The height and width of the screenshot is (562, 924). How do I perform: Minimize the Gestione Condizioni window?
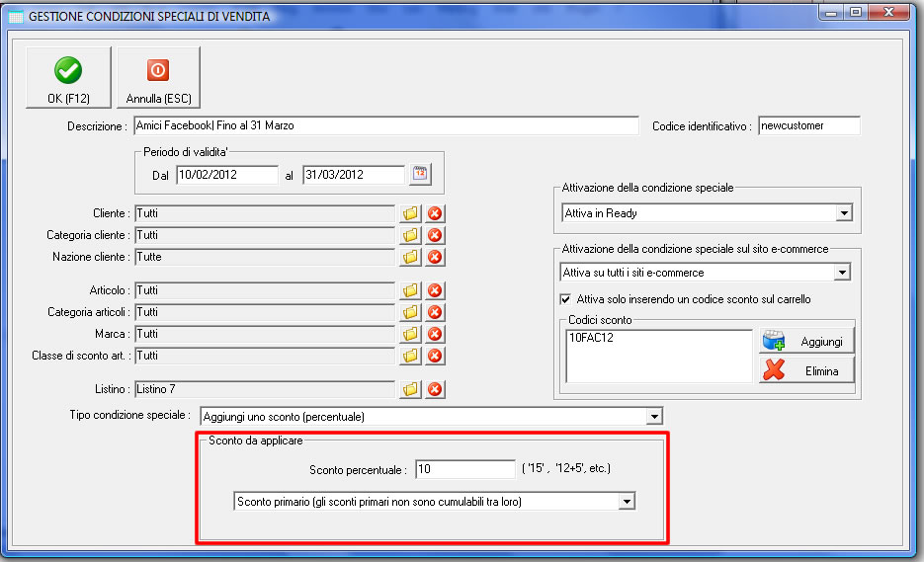831,13
